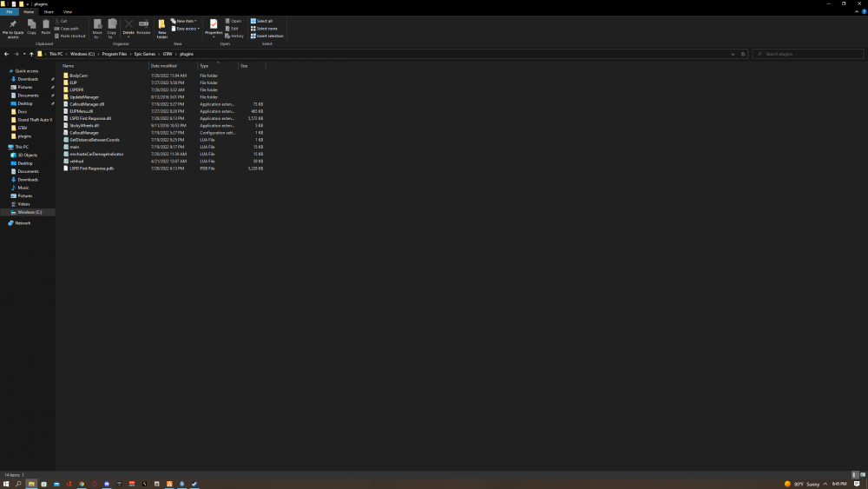This screenshot has width=868, height=489.
Task: Click the Up one level arrow
Action: click(x=31, y=54)
